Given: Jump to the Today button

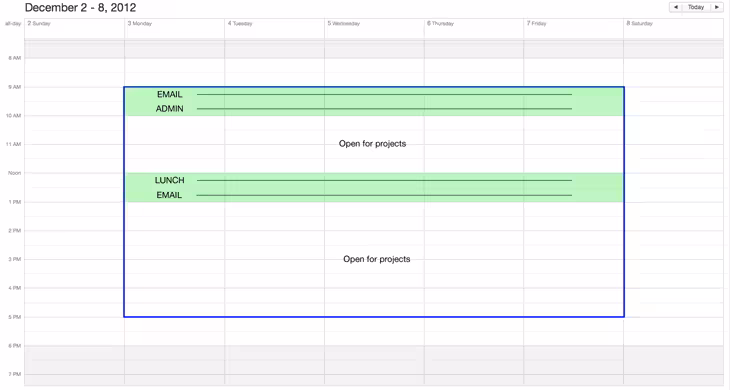Looking at the screenshot, I should click(696, 7).
